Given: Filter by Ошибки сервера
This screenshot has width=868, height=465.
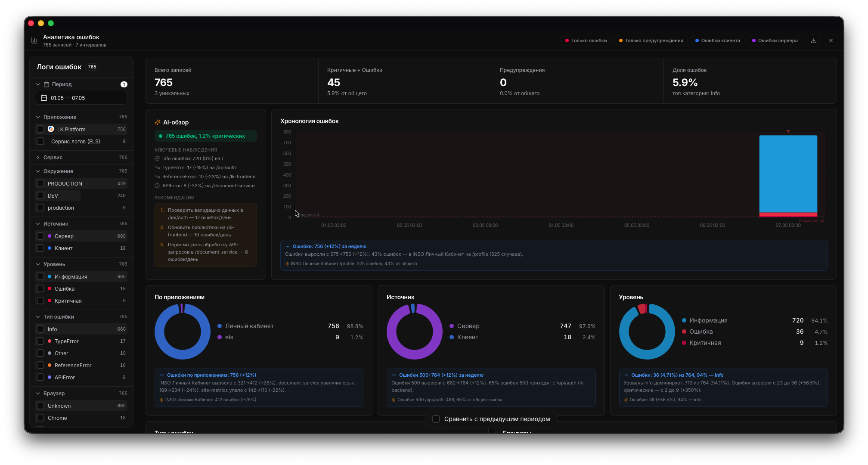Looking at the screenshot, I should pyautogui.click(x=775, y=40).
